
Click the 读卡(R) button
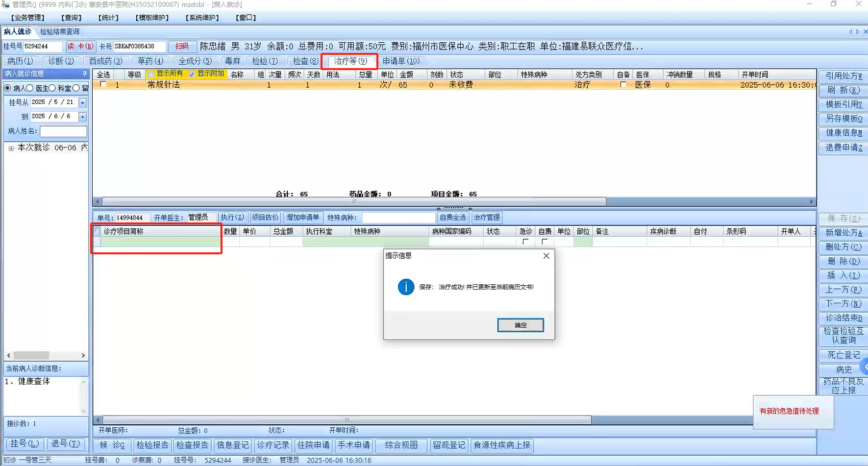[80, 47]
